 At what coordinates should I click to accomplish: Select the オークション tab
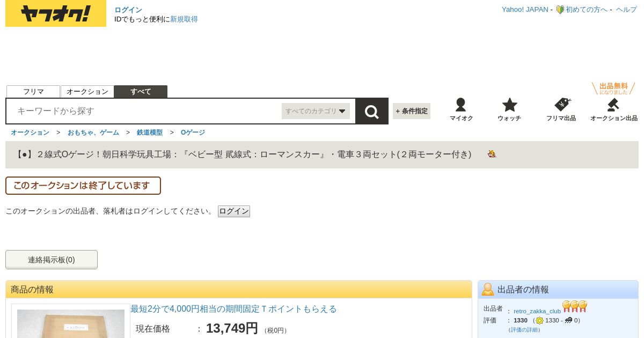click(x=87, y=92)
